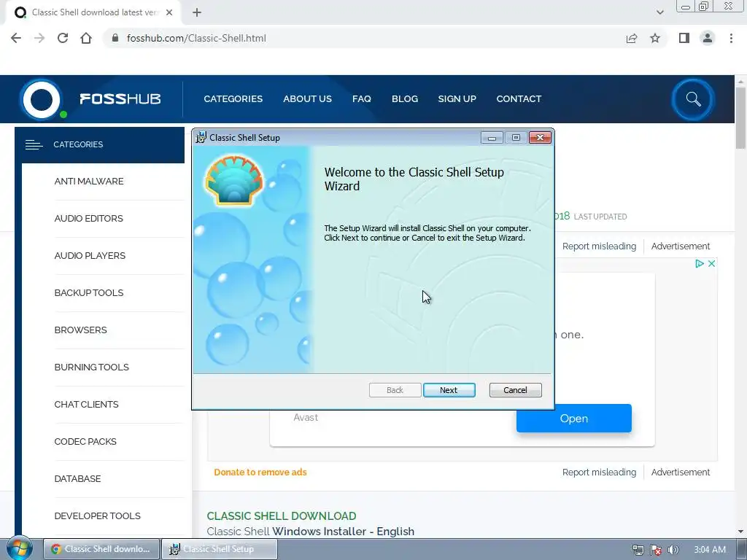Select the Classic Shell Setup taskbar button
Image resolution: width=747 pixels, height=560 pixels.
219,549
